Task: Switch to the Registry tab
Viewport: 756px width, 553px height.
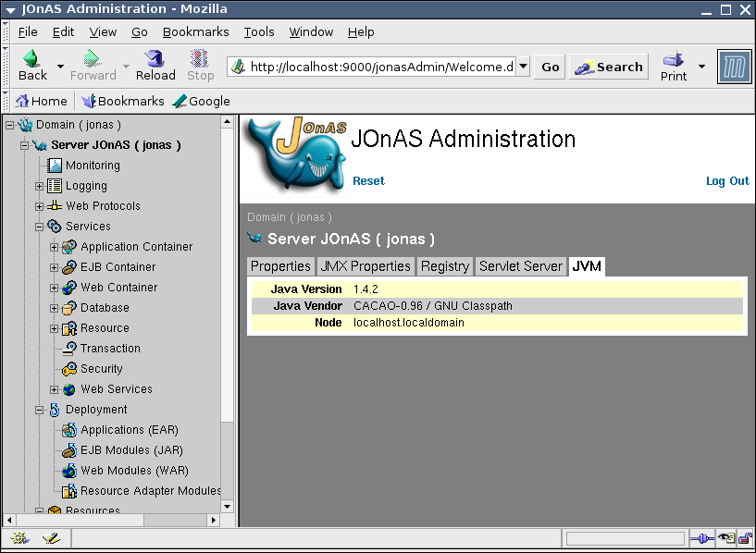Action: (444, 266)
